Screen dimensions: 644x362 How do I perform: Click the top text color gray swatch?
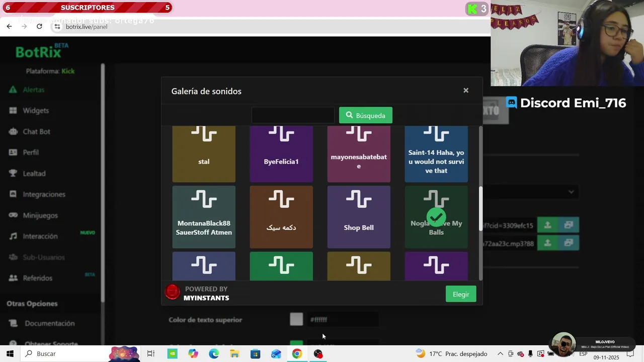point(296,319)
